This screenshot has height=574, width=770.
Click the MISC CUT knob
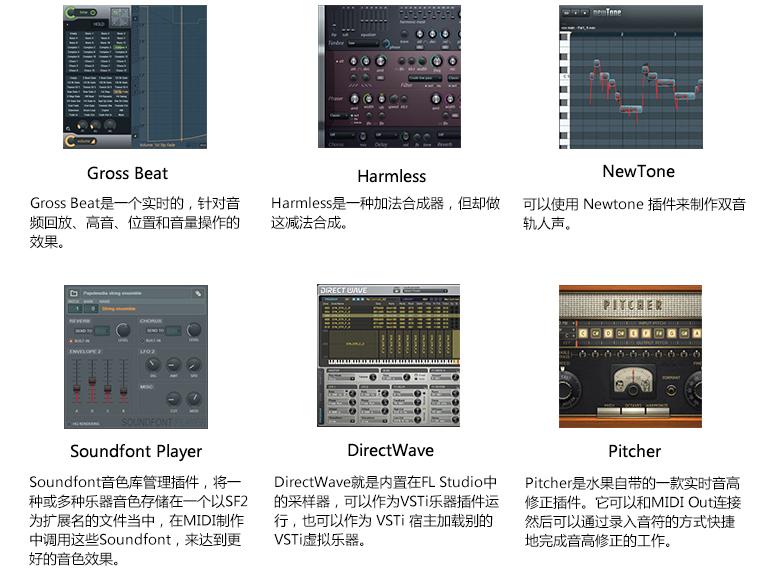(173, 399)
